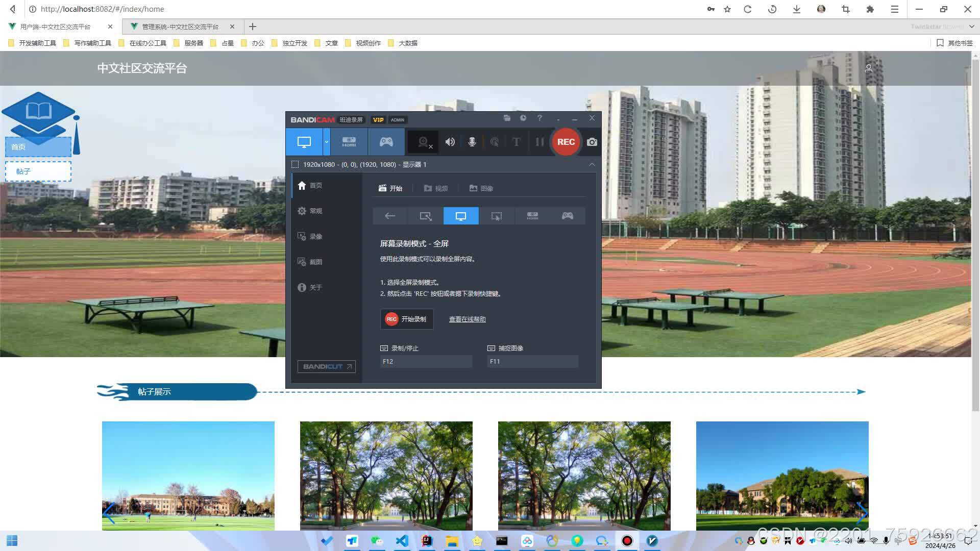The width and height of the screenshot is (980, 551).
Task: Open the scheduled recording clock icon
Action: tap(523, 118)
